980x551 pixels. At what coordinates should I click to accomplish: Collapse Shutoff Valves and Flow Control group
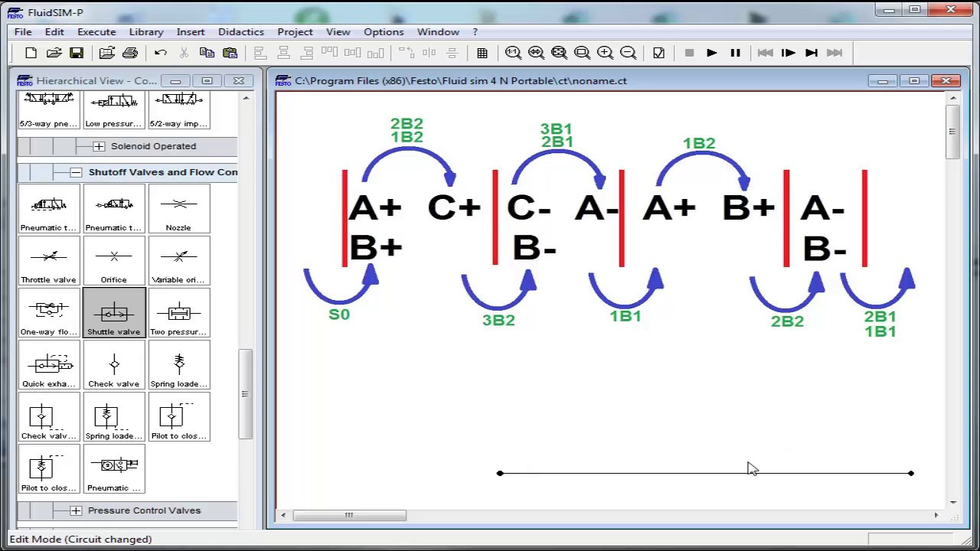point(76,172)
